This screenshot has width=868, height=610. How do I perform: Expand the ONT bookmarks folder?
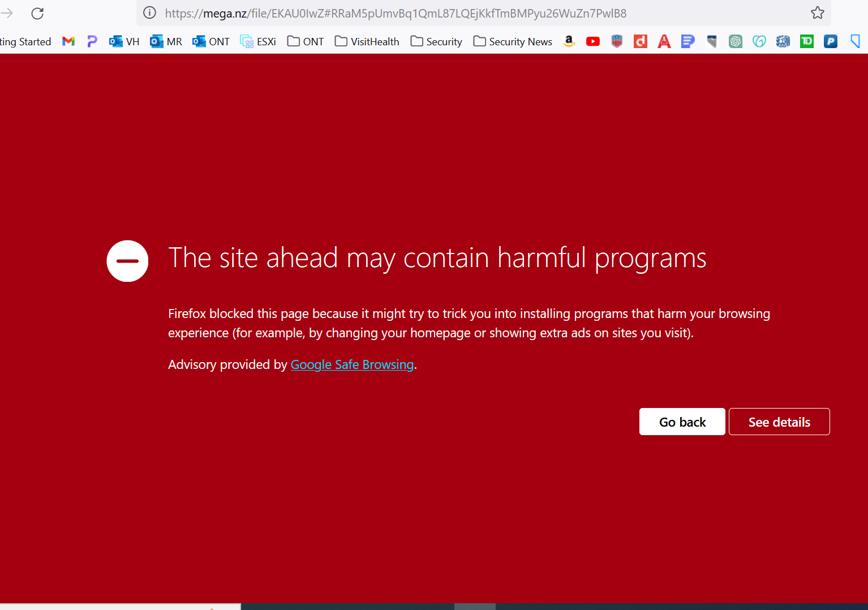click(x=306, y=41)
